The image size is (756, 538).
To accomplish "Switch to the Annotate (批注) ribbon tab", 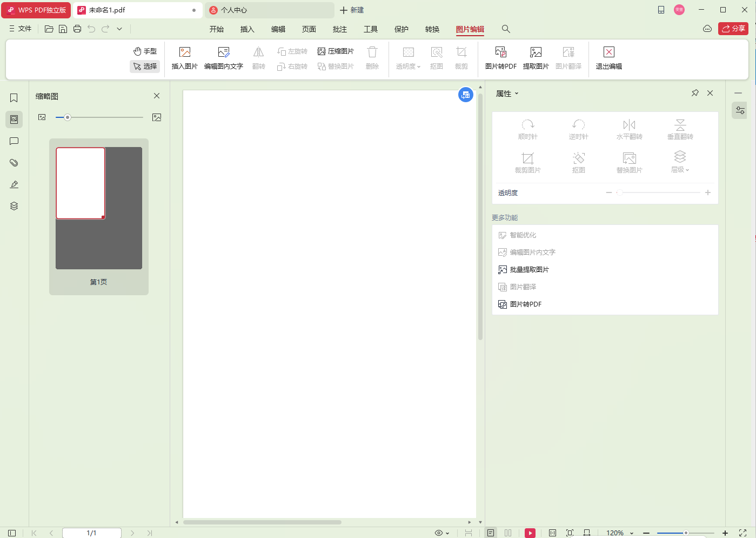I will click(x=339, y=29).
